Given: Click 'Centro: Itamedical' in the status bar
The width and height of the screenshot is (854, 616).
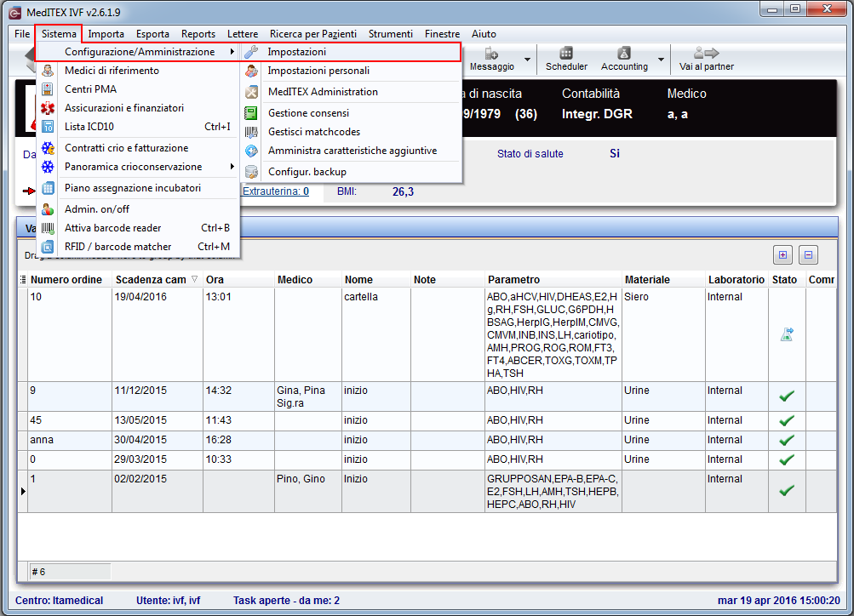Looking at the screenshot, I should click(59, 600).
